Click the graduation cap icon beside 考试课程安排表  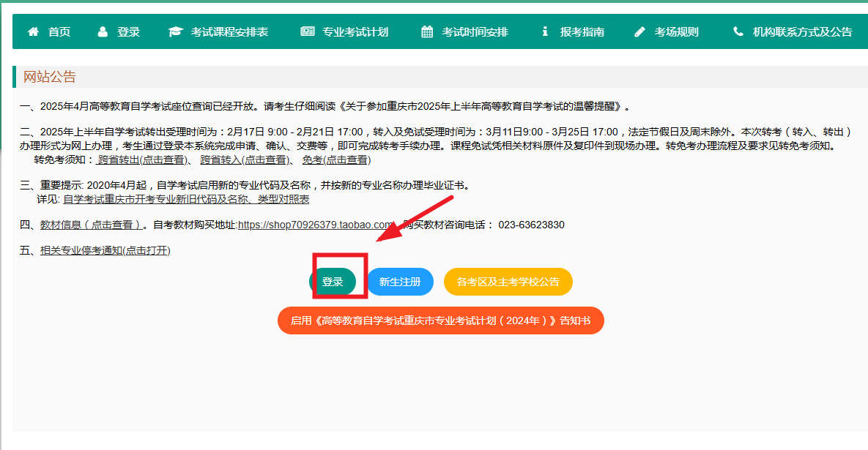click(x=176, y=31)
